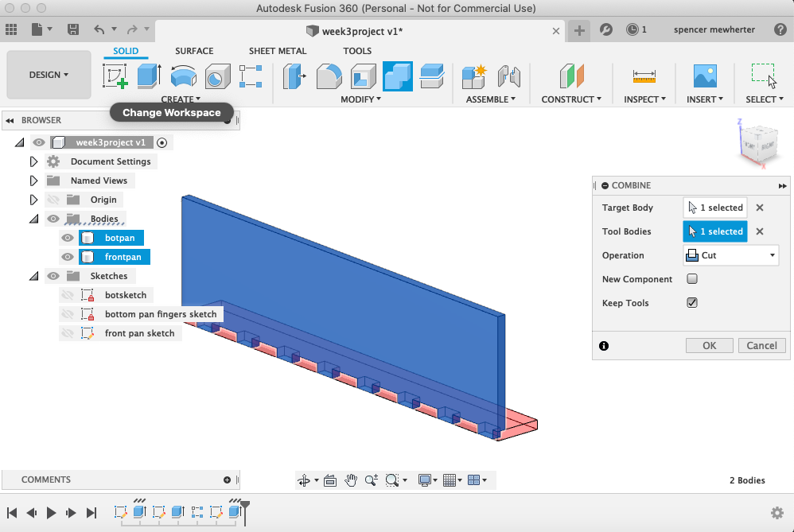The width and height of the screenshot is (794, 532).
Task: Expand the Origin node
Action: click(33, 200)
